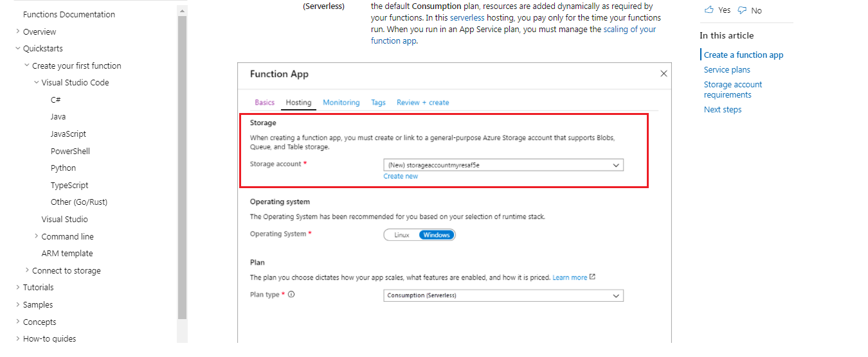
Task: Go to the Tags tab
Action: tap(378, 103)
